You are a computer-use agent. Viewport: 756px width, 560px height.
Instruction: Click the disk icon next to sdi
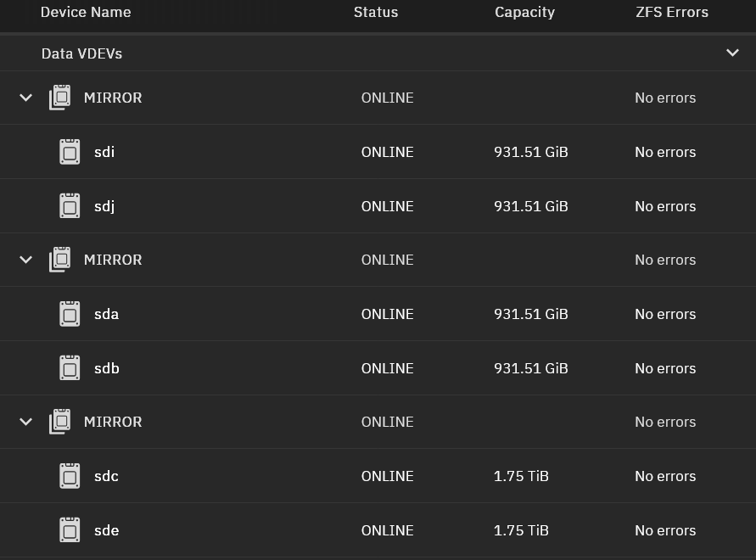coord(70,152)
